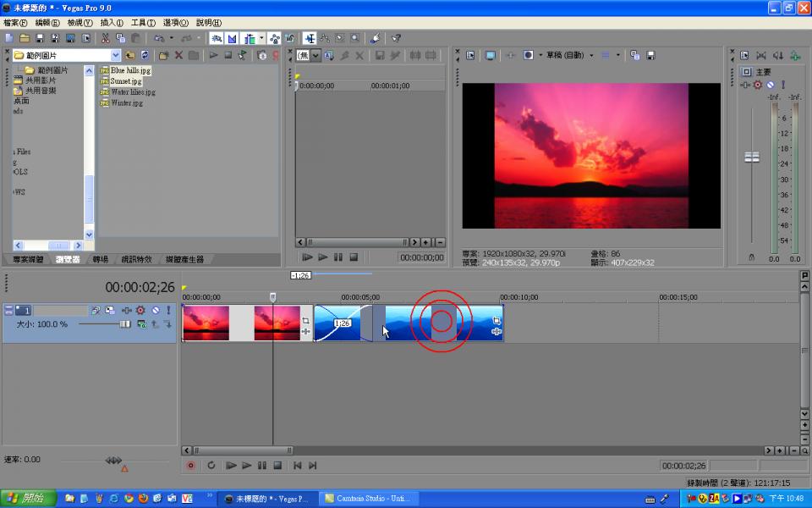
Task: Click the Save project icon
Action: (x=40, y=38)
